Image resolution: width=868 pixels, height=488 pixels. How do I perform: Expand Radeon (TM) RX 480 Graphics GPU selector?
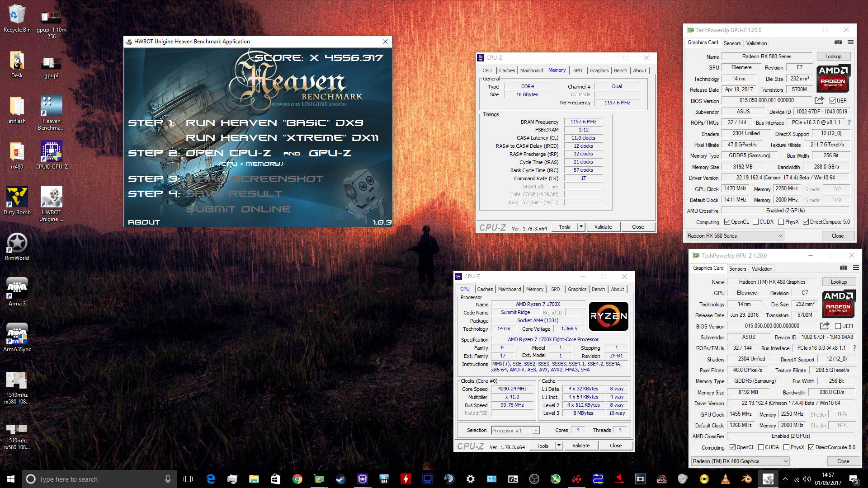(740, 461)
